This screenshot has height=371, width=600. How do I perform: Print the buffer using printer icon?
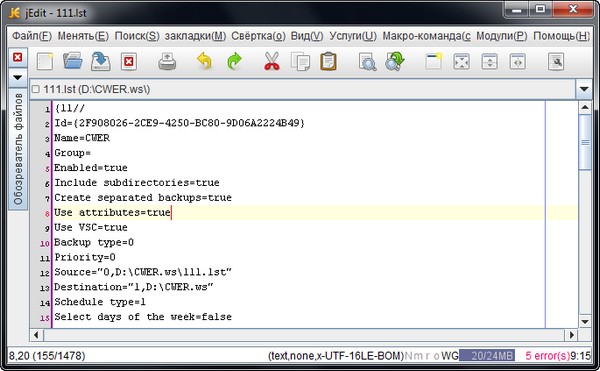click(x=167, y=62)
